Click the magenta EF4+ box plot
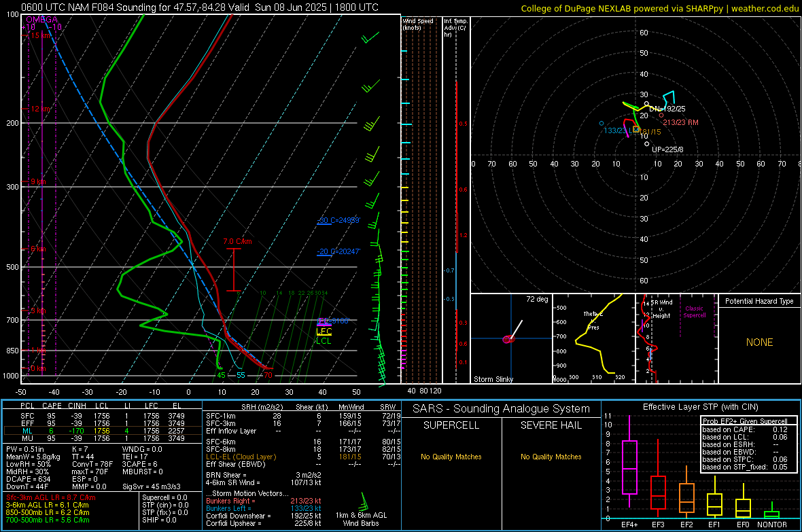The height and width of the screenshot is (532, 802). click(x=629, y=462)
